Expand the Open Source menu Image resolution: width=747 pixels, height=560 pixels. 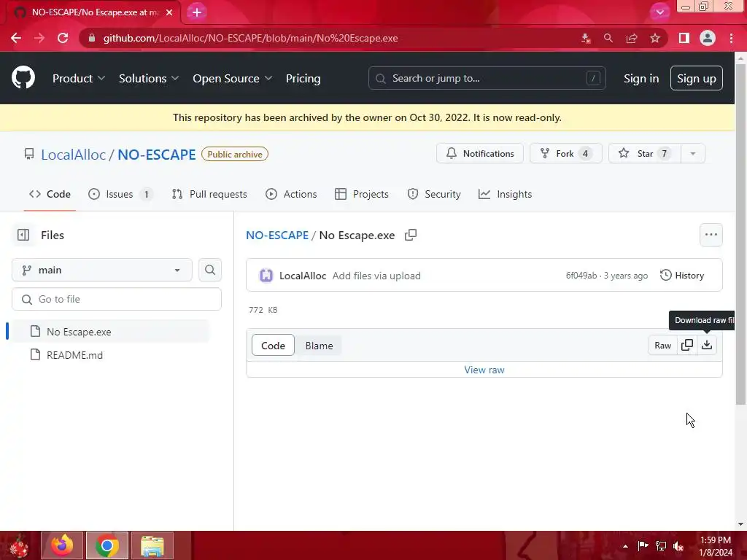[233, 79]
